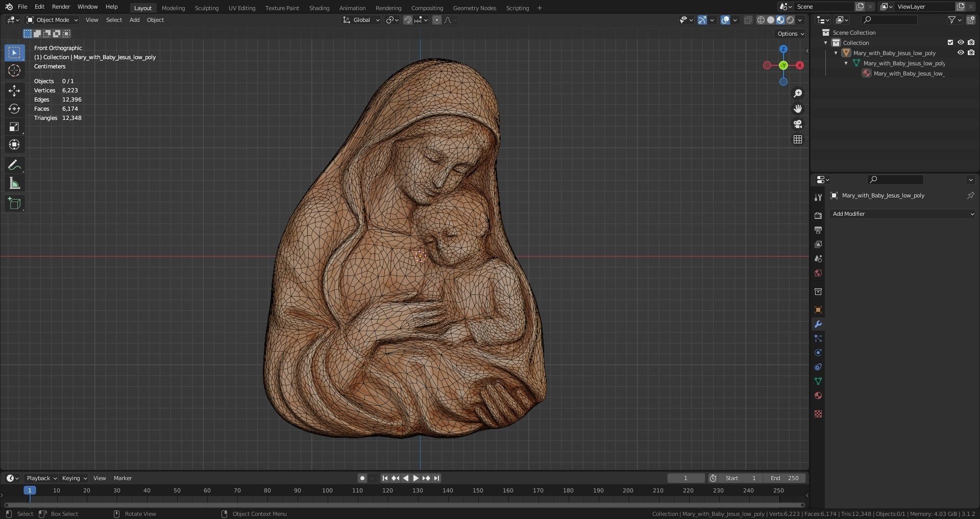This screenshot has height=519, width=980.
Task: Switch to the Shading workspace tab
Action: point(319,8)
